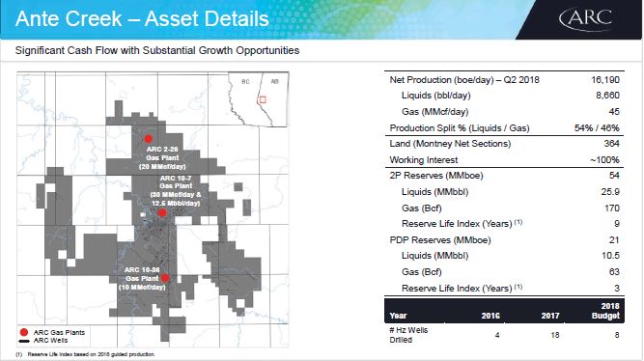Viewport: 644px width, 361px height.
Task: Click the '2P Reserves (MMboe)' label
Action: (x=436, y=176)
